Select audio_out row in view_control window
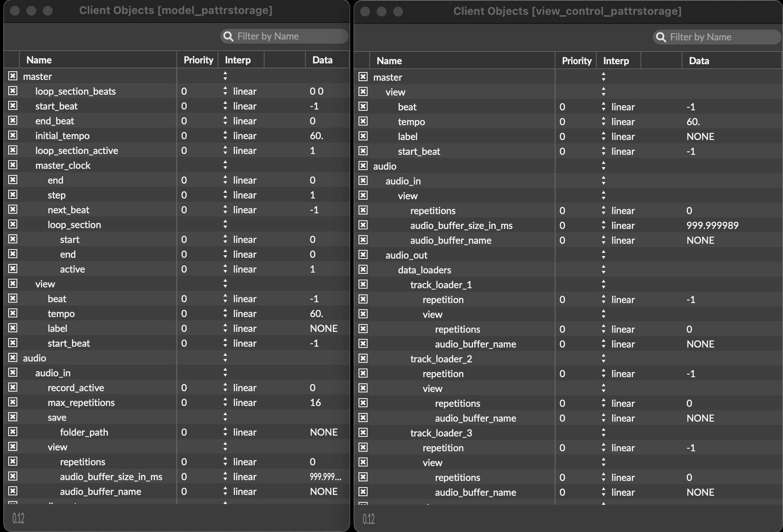The image size is (783, 532). click(x=568, y=255)
